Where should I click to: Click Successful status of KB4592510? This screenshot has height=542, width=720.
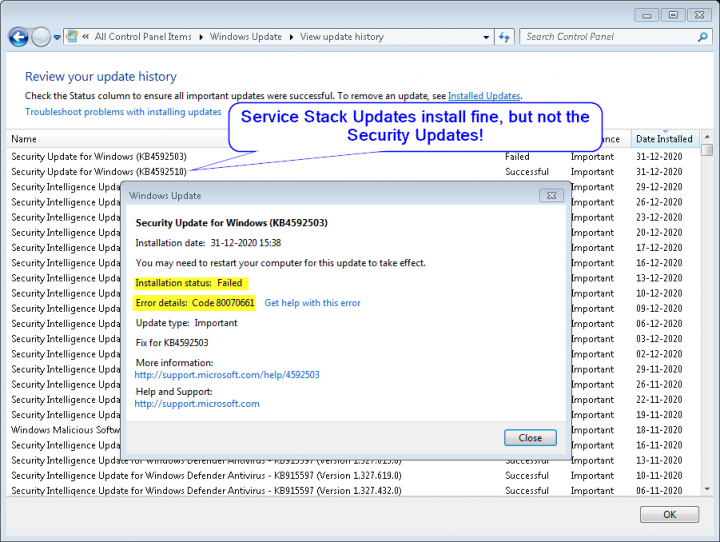527,172
